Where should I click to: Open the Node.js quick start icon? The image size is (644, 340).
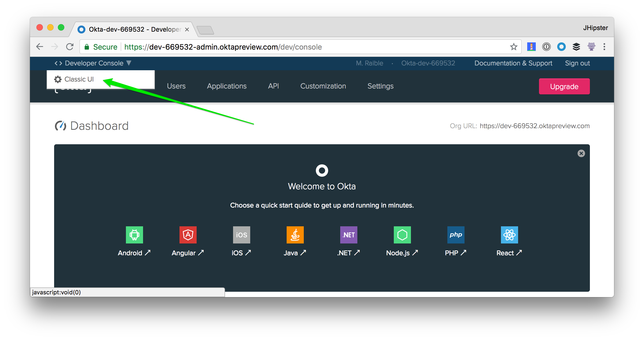click(402, 235)
